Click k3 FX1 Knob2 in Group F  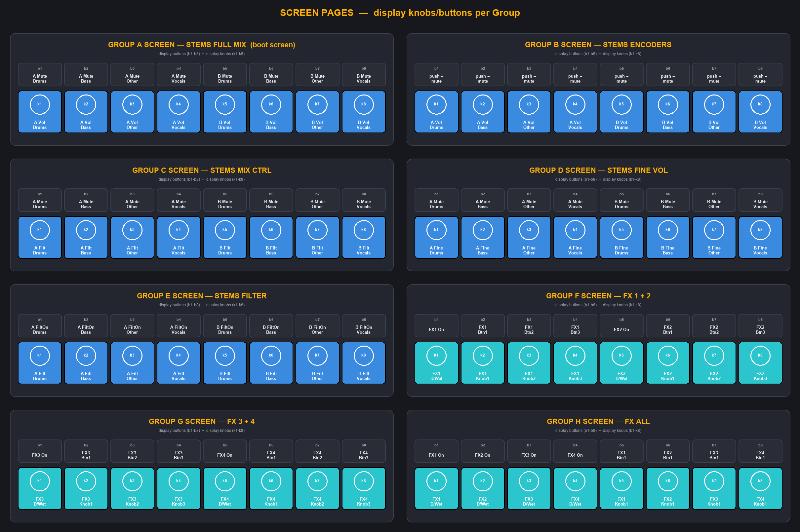(x=529, y=363)
